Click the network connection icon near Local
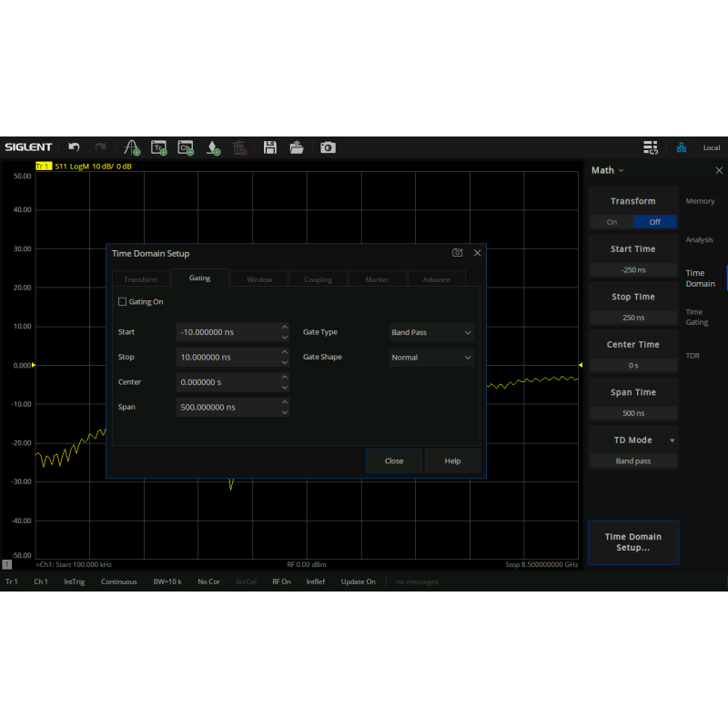This screenshot has height=728, width=728. click(x=682, y=147)
